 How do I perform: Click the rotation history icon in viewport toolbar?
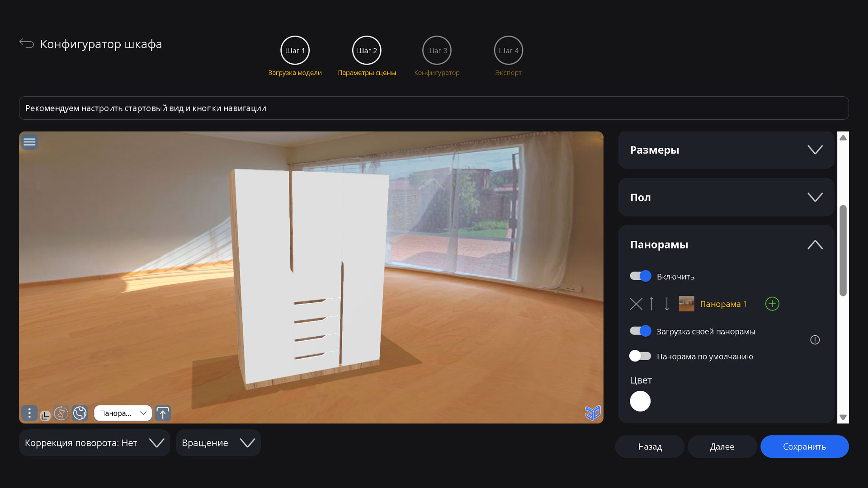pyautogui.click(x=61, y=413)
